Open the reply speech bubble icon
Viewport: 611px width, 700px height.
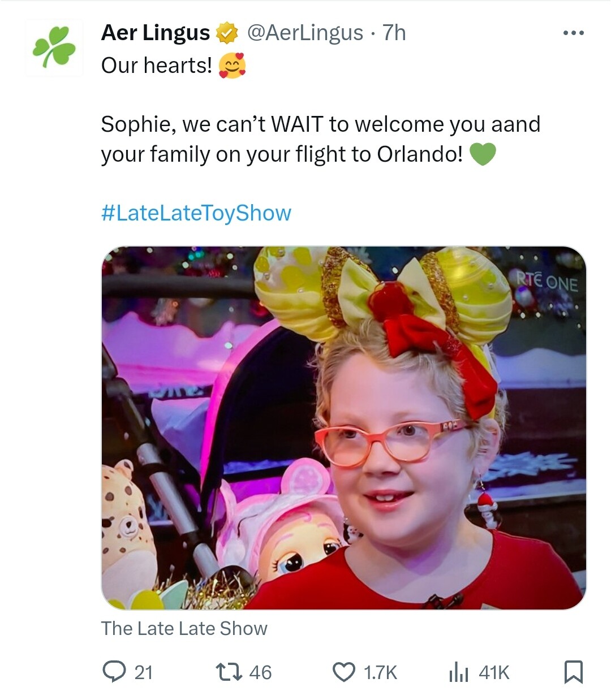(x=115, y=672)
